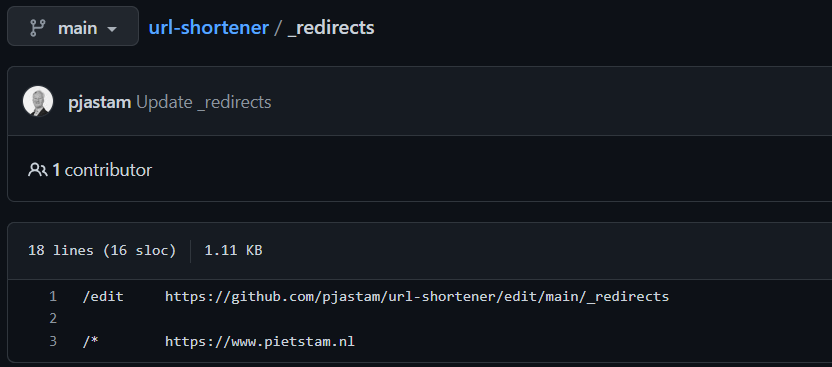Select line number 3 in the file
The height and width of the screenshot is (367, 832).
coord(53,341)
